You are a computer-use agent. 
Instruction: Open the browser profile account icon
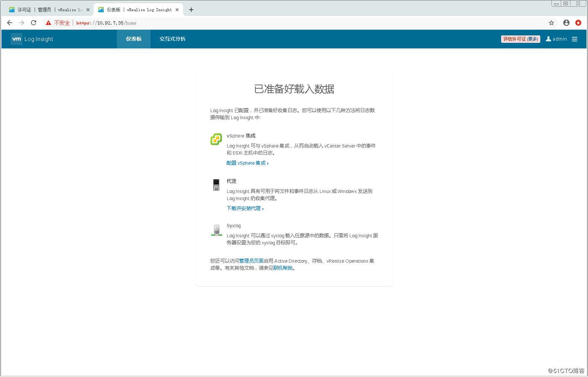tap(566, 23)
